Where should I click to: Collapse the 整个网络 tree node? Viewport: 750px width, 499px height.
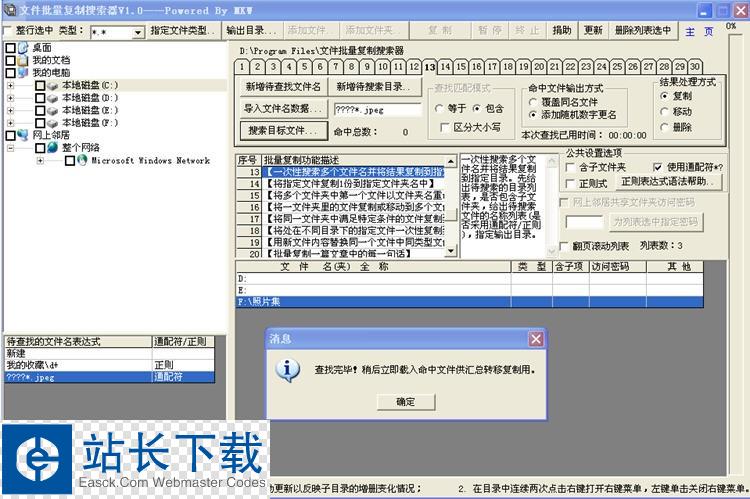coord(11,148)
